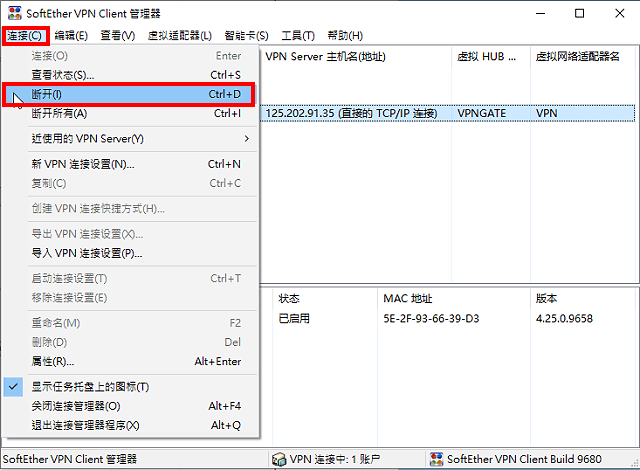Minimize the SoftEther VPN Client window
This screenshot has height=470, width=640.
click(x=540, y=13)
